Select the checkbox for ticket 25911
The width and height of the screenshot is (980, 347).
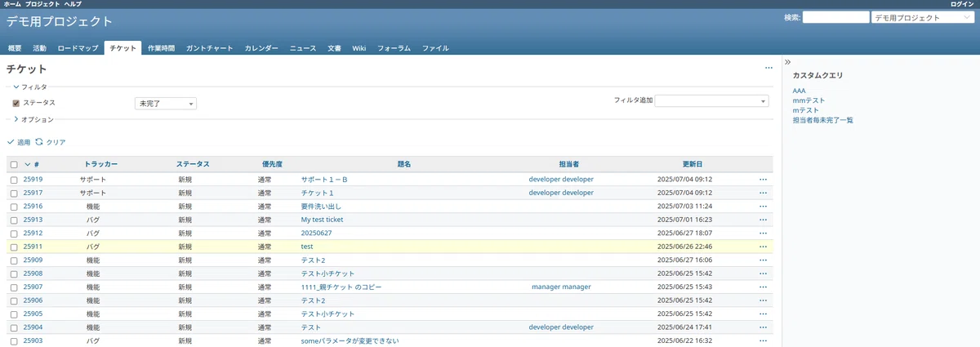(14, 247)
